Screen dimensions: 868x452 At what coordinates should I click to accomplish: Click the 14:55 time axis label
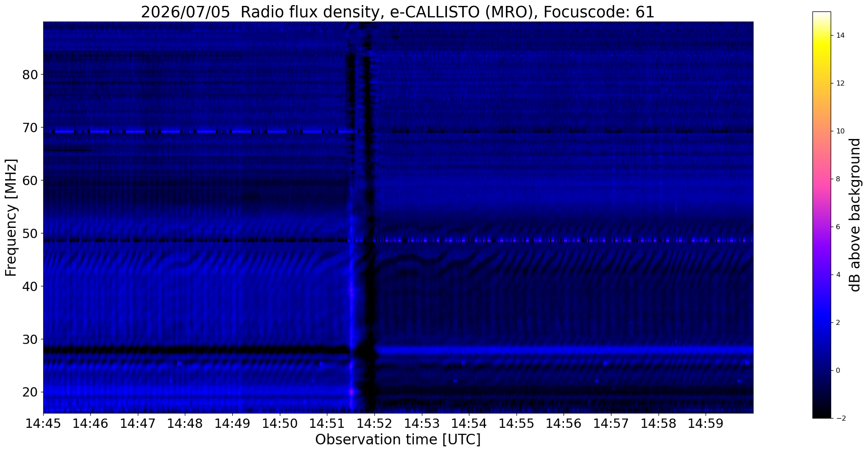click(x=516, y=424)
